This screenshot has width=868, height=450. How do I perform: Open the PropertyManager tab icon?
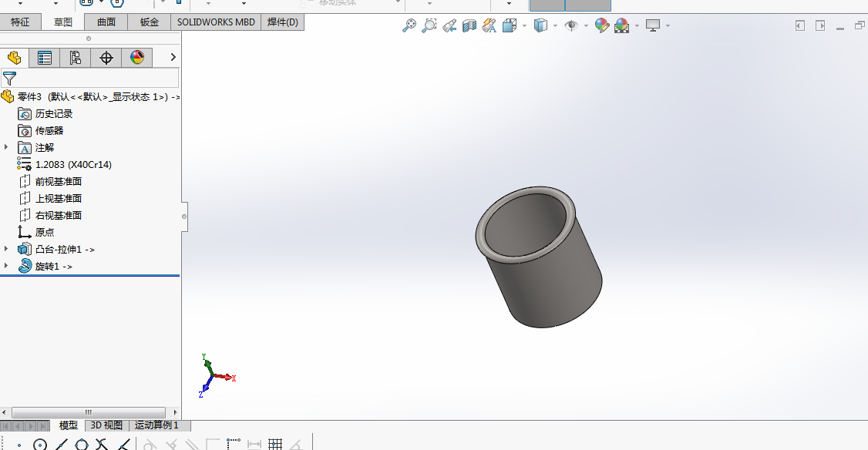(44, 58)
